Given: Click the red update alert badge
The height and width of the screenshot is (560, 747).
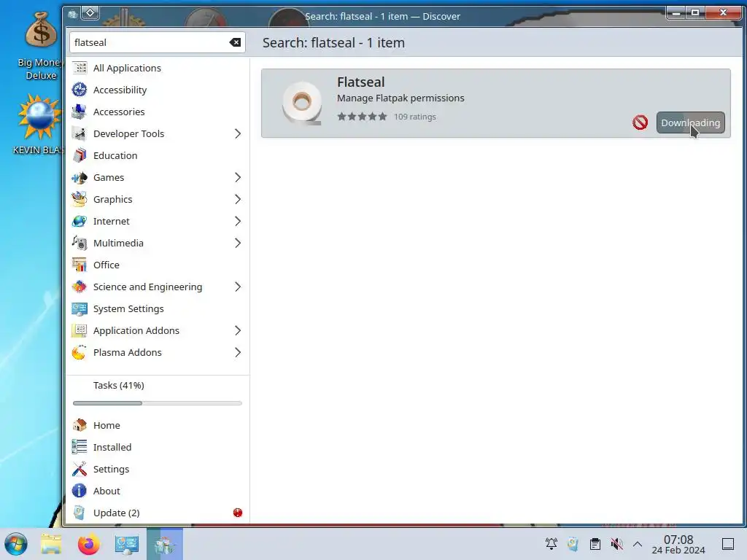Looking at the screenshot, I should 238,513.
